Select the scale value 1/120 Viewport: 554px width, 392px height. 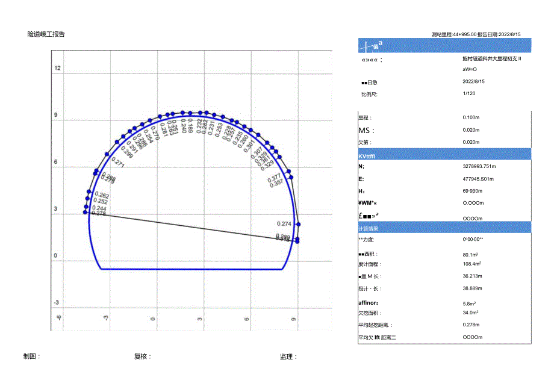click(x=469, y=93)
